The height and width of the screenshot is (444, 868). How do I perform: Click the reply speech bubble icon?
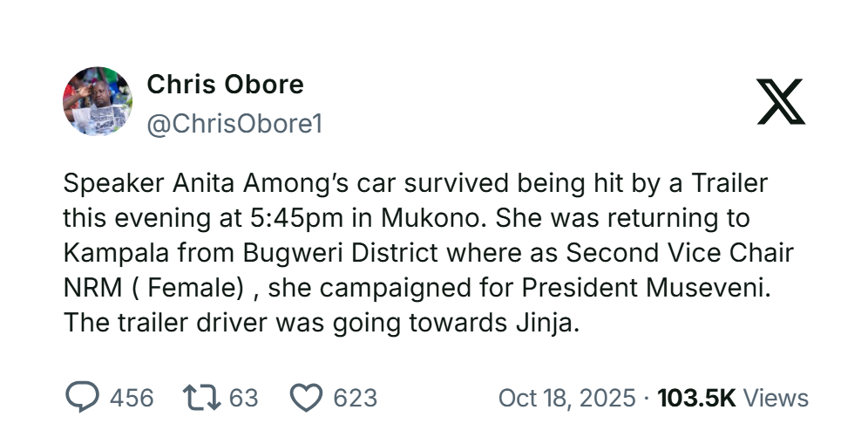tap(83, 398)
